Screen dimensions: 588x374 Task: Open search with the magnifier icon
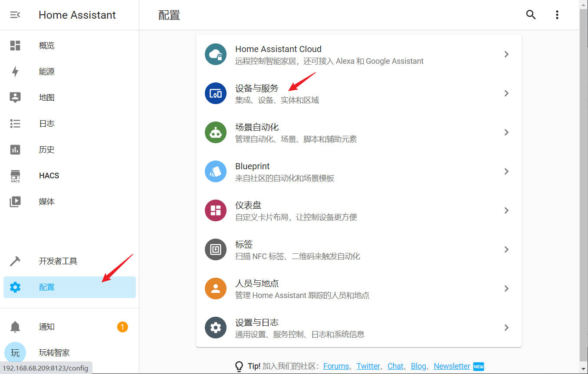click(531, 15)
